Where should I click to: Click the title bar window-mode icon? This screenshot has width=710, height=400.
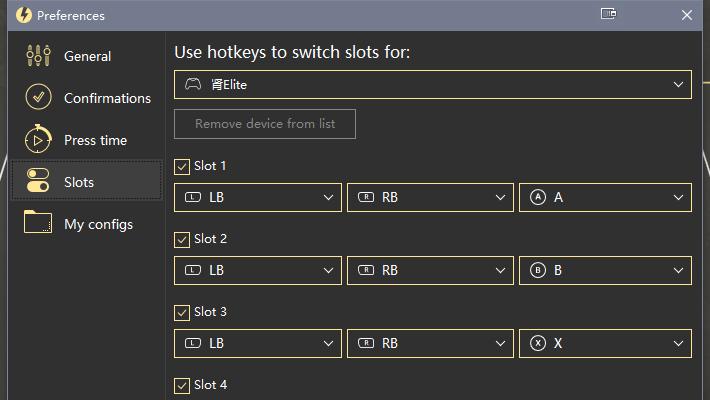(608, 14)
